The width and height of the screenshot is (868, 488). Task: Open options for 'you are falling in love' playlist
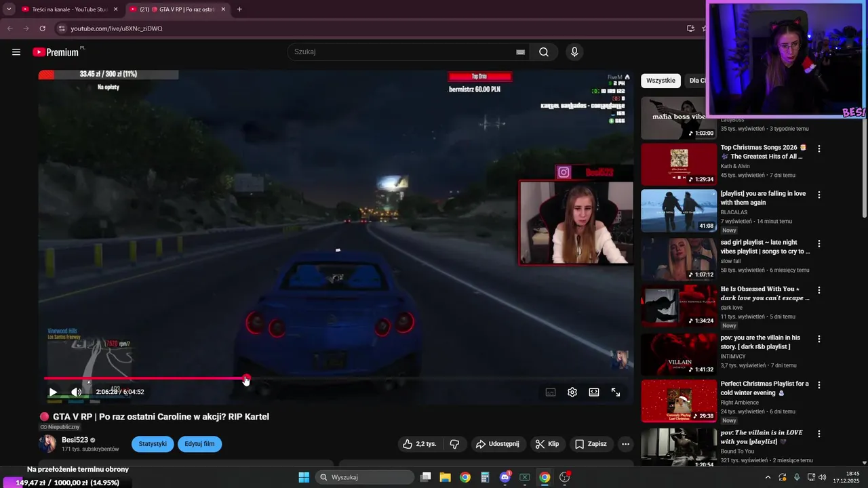pyautogui.click(x=819, y=195)
